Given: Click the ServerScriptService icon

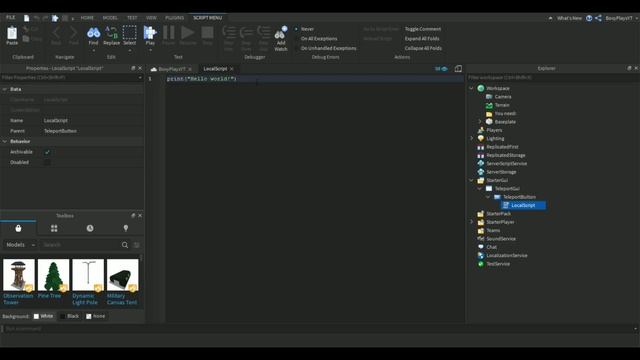Looking at the screenshot, I should (x=481, y=163).
